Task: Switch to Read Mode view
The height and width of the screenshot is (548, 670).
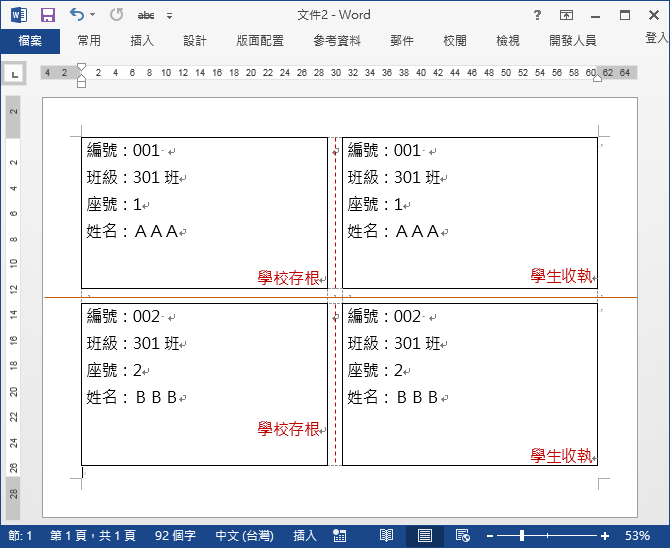Action: pos(386,536)
